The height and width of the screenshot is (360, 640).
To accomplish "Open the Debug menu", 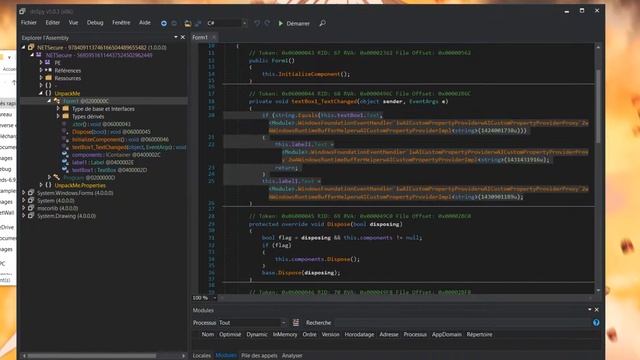I will (x=95, y=23).
